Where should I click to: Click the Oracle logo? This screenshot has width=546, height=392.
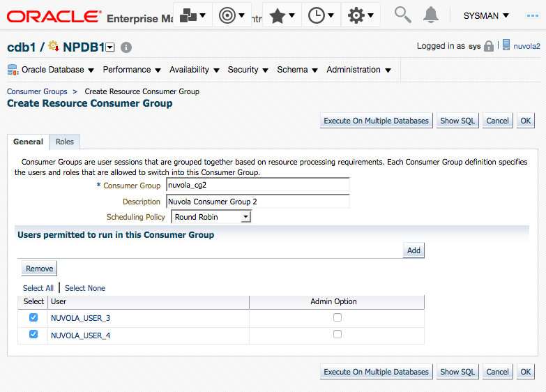point(54,16)
